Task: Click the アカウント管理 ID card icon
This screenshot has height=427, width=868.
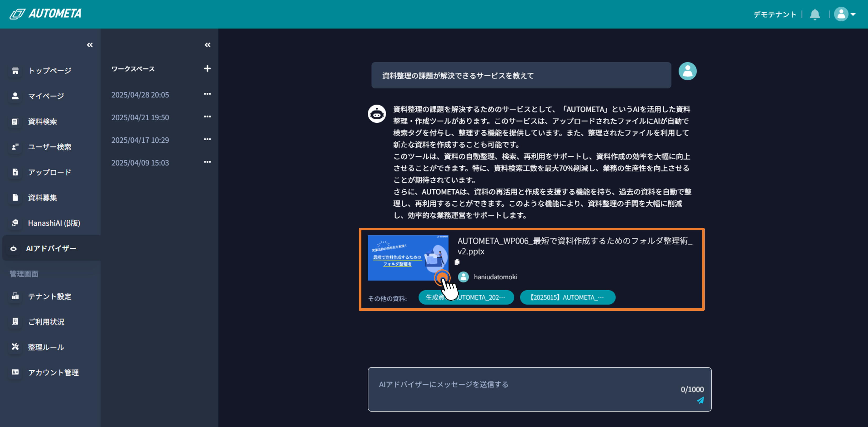Action: (x=15, y=372)
